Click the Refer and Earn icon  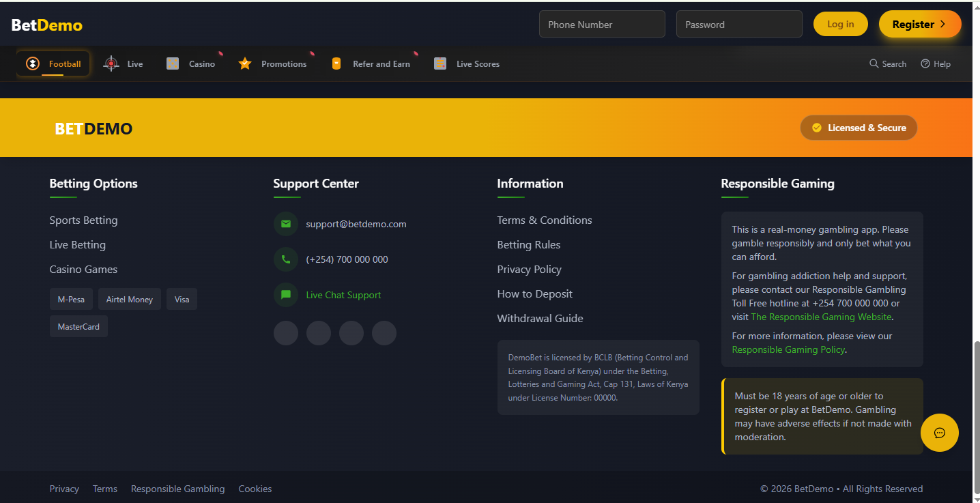[x=336, y=63]
